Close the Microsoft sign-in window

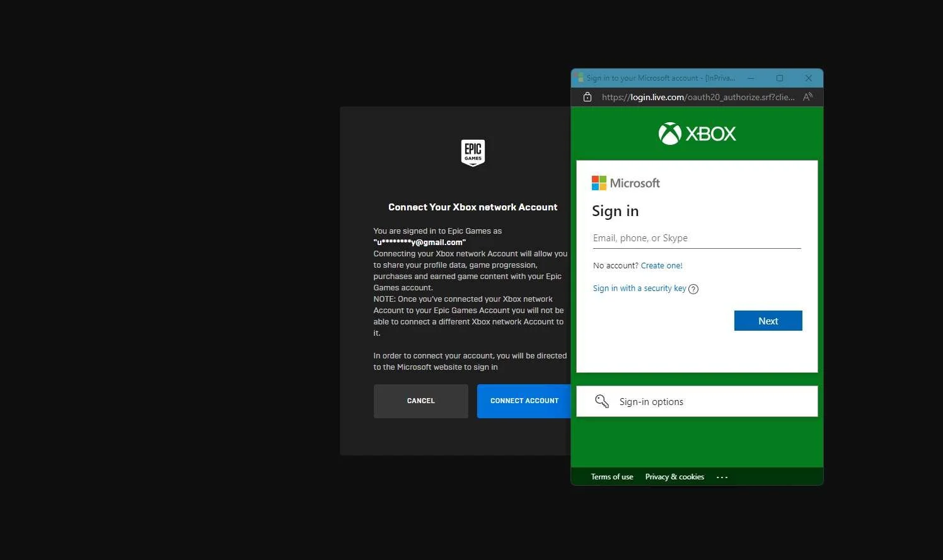pyautogui.click(x=809, y=78)
